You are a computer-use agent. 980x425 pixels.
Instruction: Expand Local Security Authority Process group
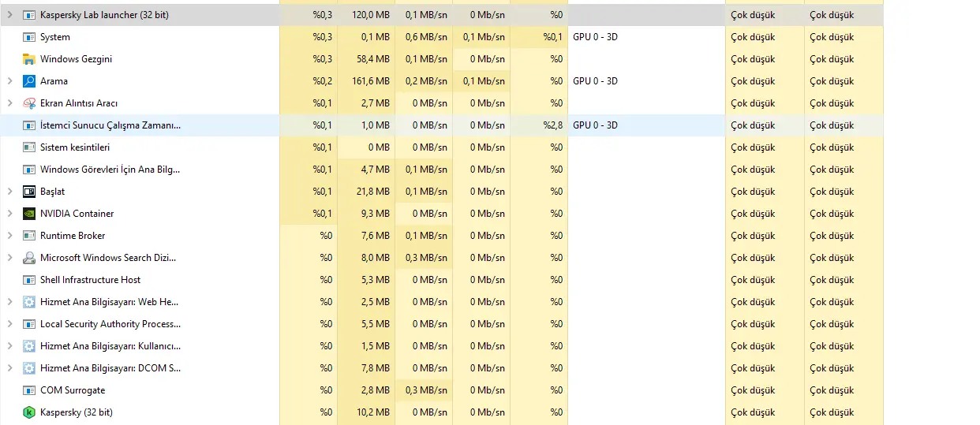[x=9, y=324]
